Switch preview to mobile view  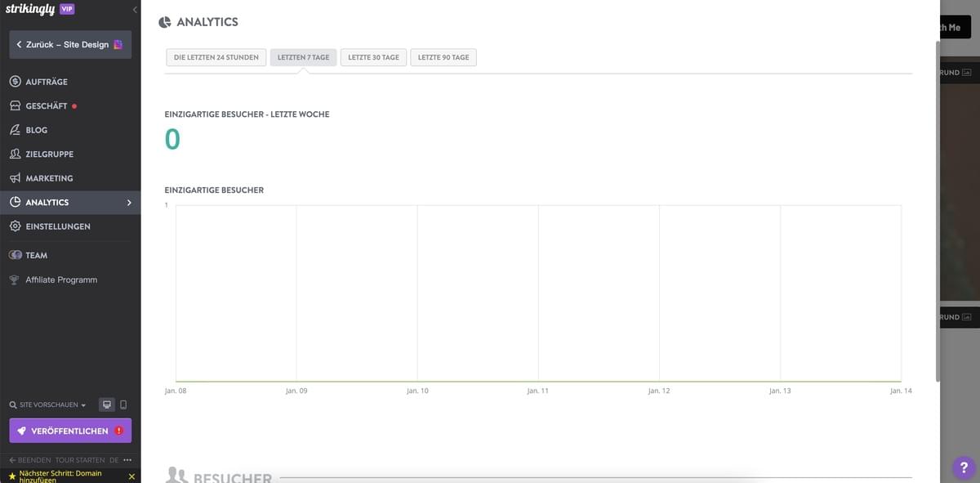point(123,404)
